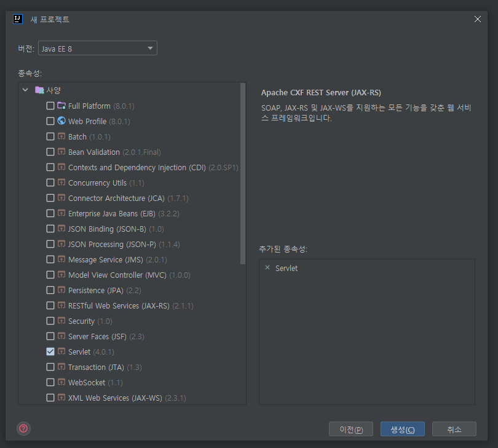This screenshot has width=498, height=448.
Task: Open the Java EE 8 version dropdown
Action: tap(98, 49)
